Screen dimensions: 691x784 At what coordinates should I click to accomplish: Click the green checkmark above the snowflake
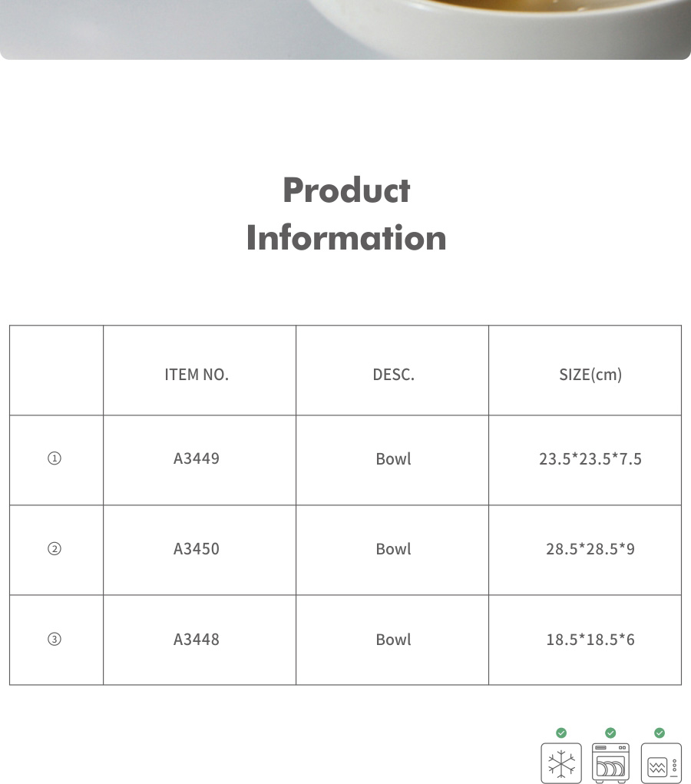561,733
